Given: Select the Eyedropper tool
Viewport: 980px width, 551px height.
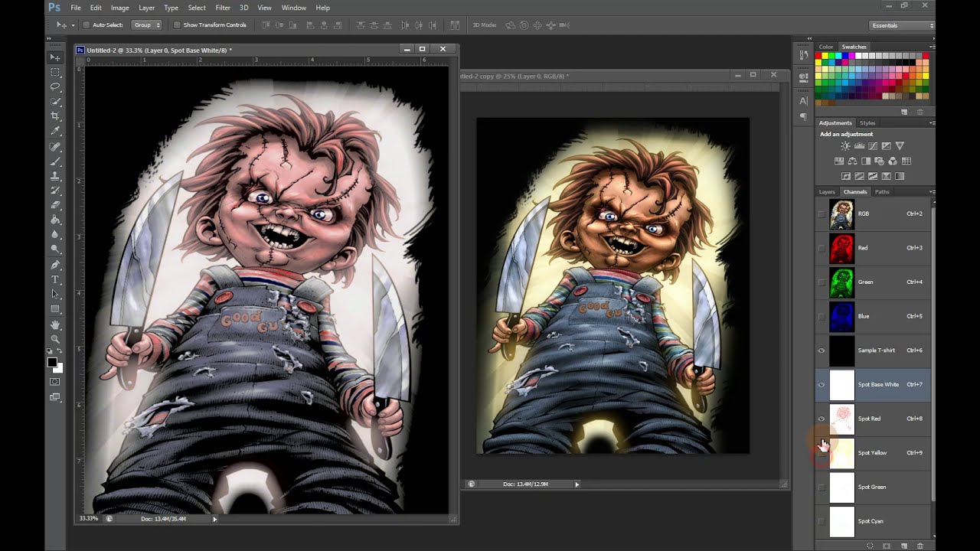Looking at the screenshot, I should 55,131.
